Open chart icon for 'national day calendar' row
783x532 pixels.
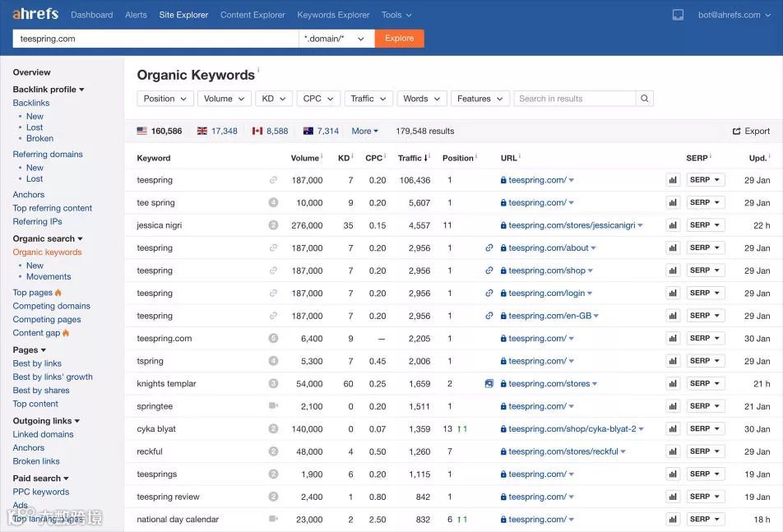tap(673, 520)
